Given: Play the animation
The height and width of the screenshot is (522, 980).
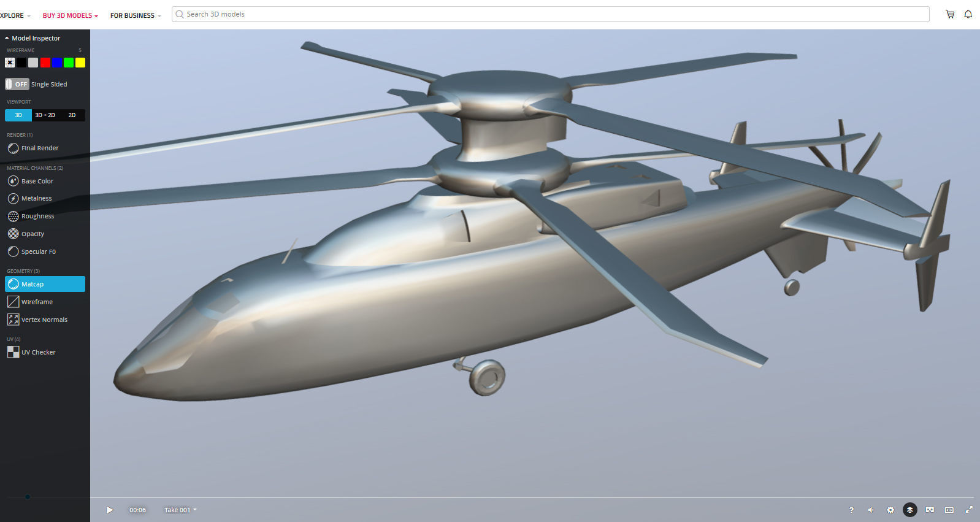Looking at the screenshot, I should (110, 510).
